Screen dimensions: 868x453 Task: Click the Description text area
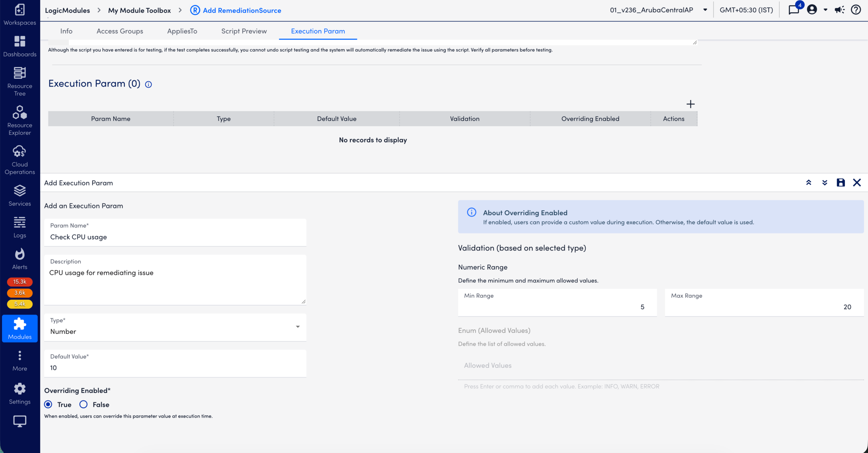(x=175, y=280)
